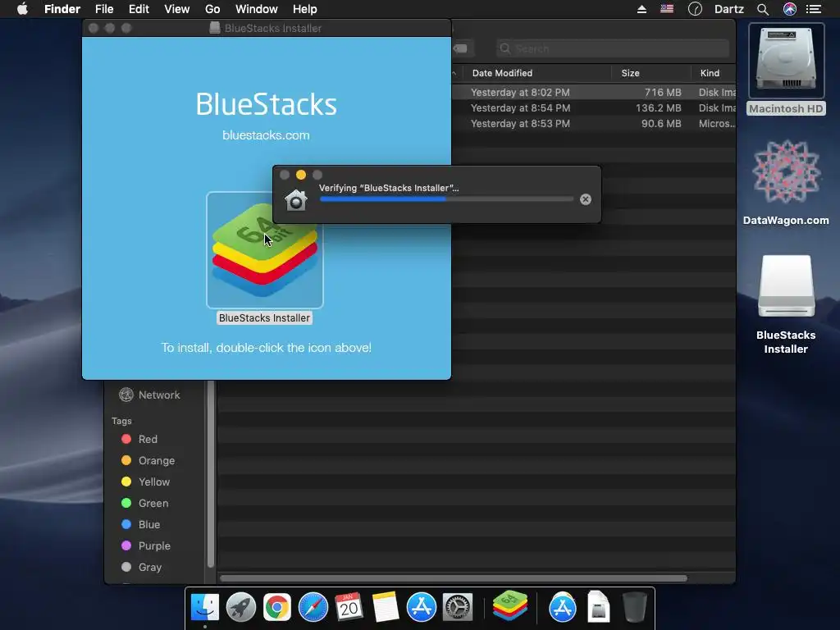The image size is (840, 630).
Task: Open the Window menu
Action: [x=256, y=9]
